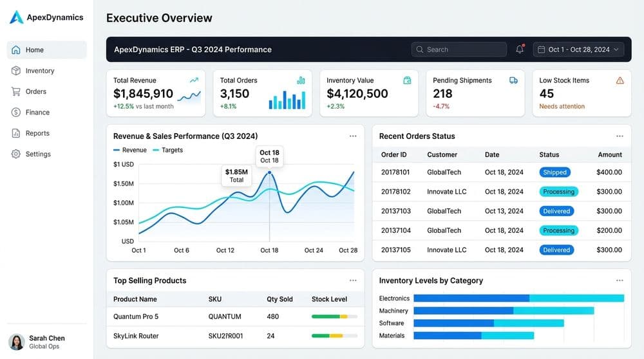Click the Quantum Pro 5 stock level bar
This screenshot has height=359, width=644.
click(x=334, y=317)
